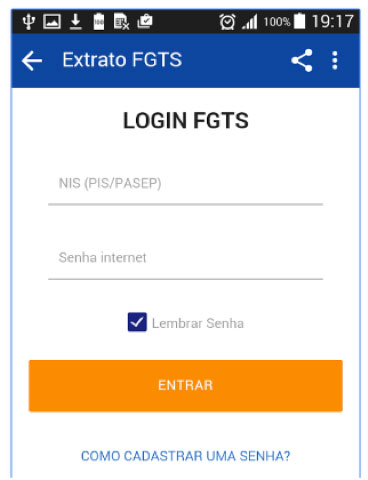
Task: Tap the back arrow icon
Action: [x=32, y=60]
